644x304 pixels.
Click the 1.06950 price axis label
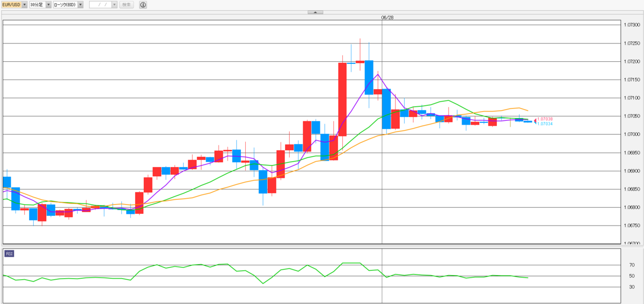click(x=632, y=153)
